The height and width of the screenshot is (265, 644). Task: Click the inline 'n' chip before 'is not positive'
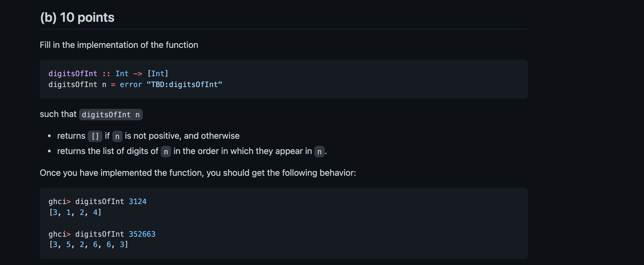[117, 136]
